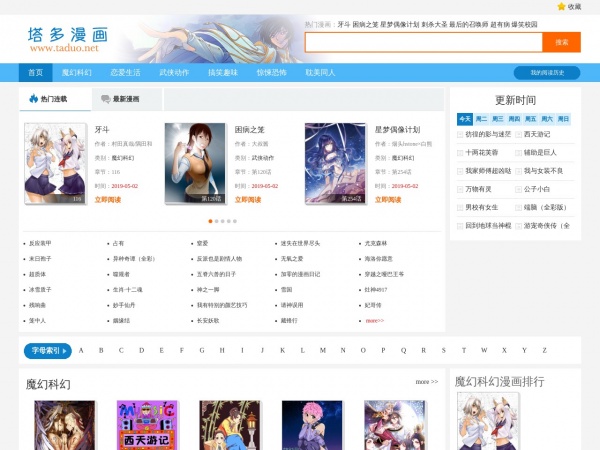Select the 周二 update schedule tab
The image size is (600, 450).
481,119
